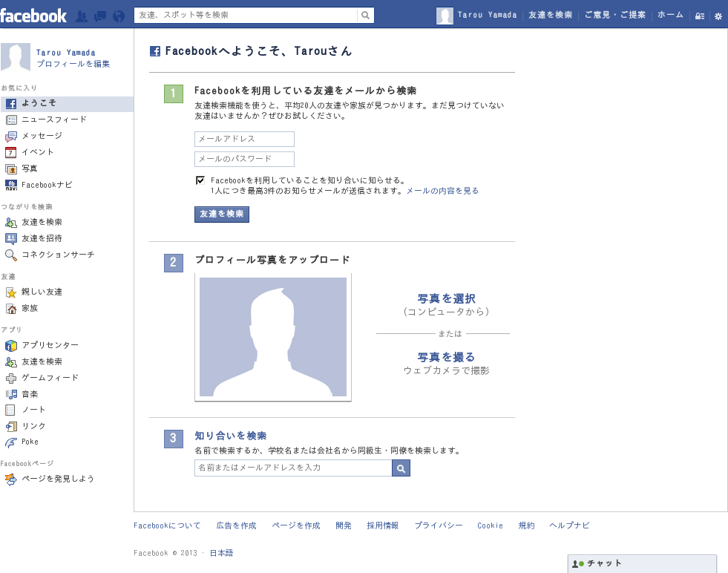Screen dimensions: 728x573
Task: Open the settings gear menu
Action: point(718,16)
